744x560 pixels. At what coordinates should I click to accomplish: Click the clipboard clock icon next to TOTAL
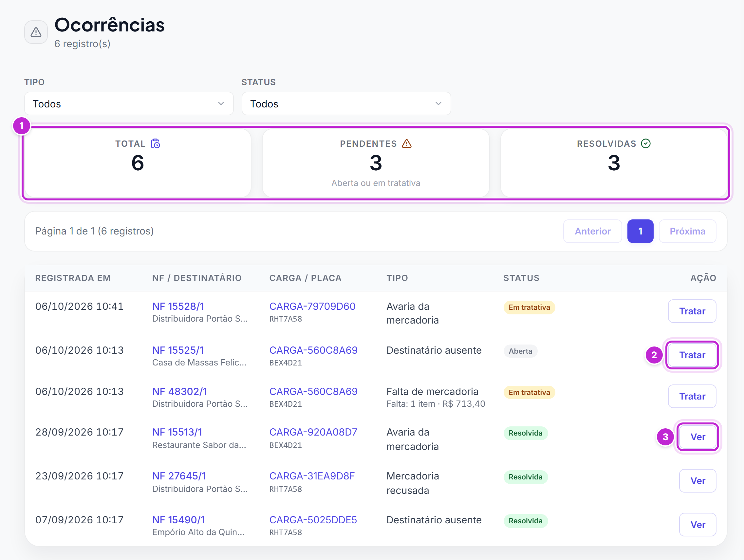[156, 144]
